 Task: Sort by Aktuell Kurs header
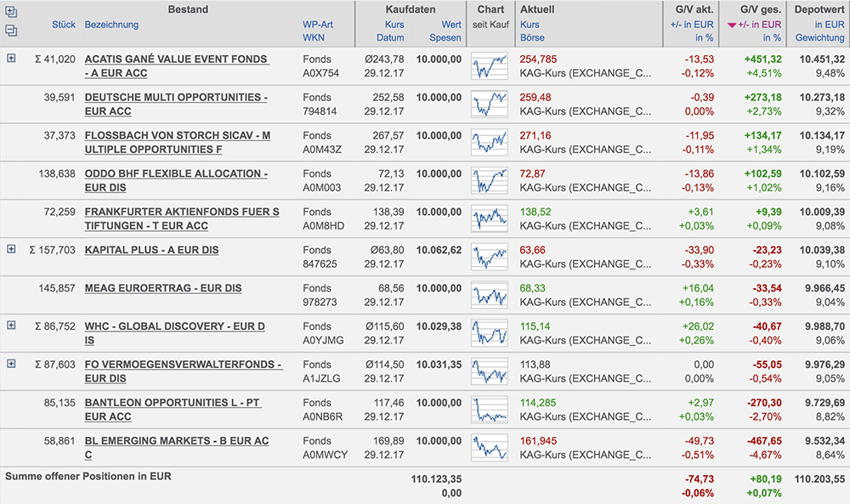coord(530,25)
